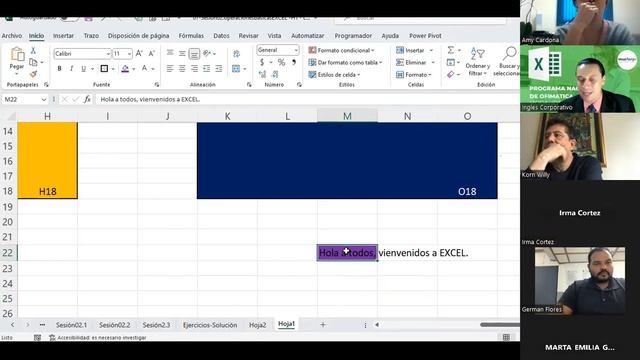Viewport: 640px width, 360px height.
Task: Click the text orientation icon
Action: point(207,53)
